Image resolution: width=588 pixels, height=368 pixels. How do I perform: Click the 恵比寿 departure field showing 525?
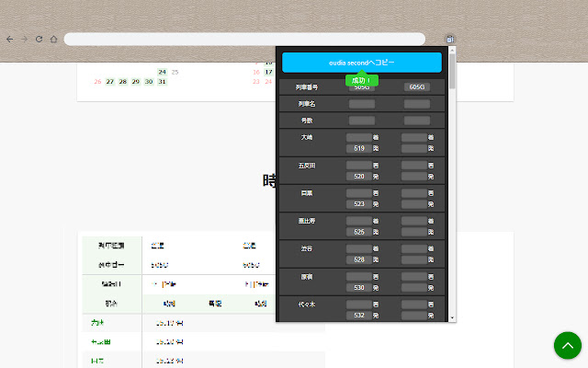(x=359, y=232)
